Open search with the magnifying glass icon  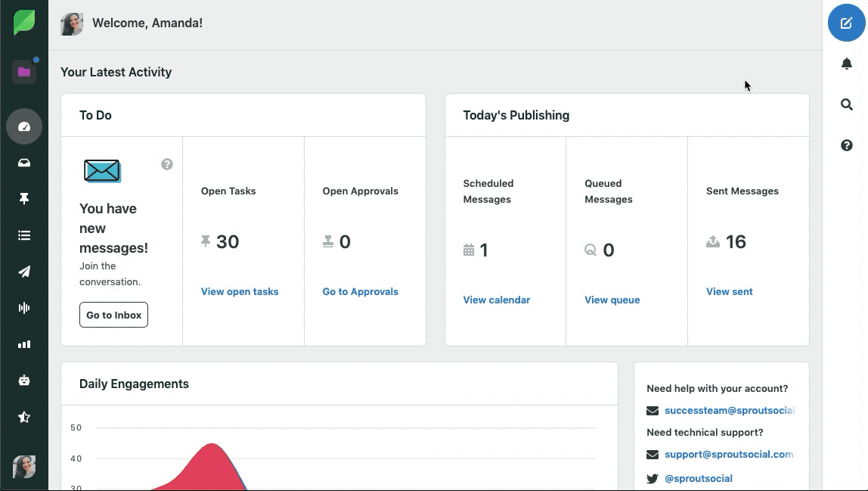pyautogui.click(x=846, y=104)
